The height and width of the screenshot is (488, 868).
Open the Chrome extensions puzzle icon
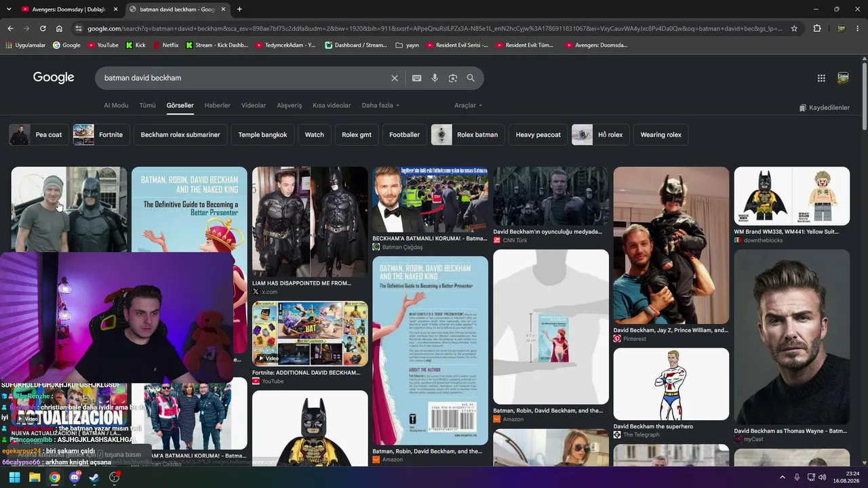point(817,28)
